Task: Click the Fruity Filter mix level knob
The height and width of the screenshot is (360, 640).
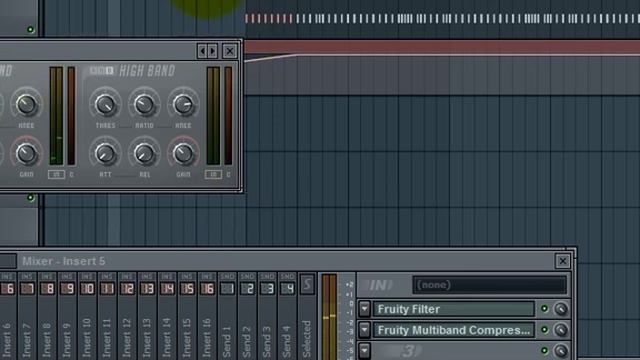Action: [561, 309]
